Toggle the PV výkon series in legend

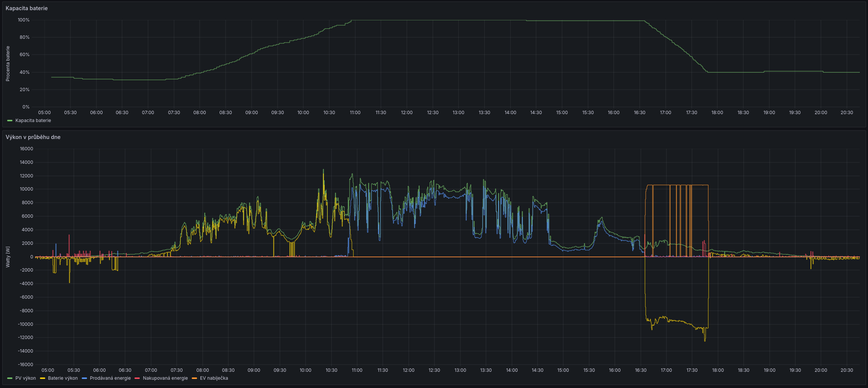click(x=26, y=378)
